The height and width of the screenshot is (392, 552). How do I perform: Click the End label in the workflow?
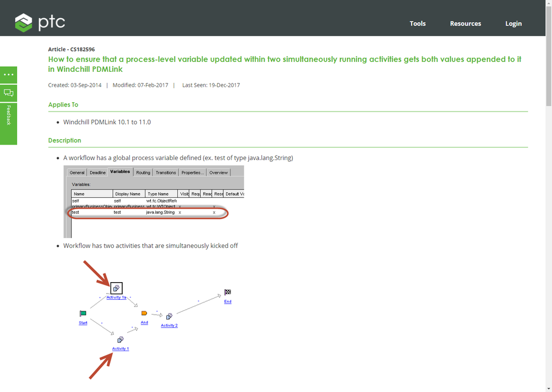(228, 301)
